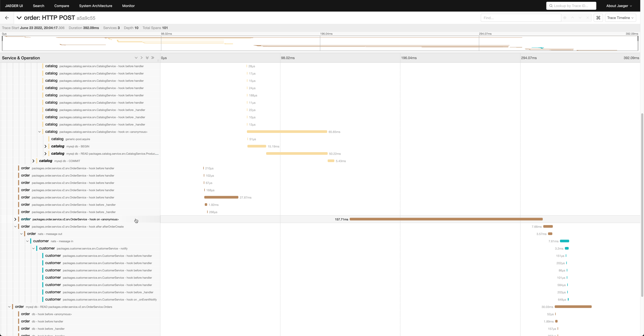Select the 27.87ms order span bar
Image resolution: width=644 pixels, height=336 pixels.
point(221,197)
